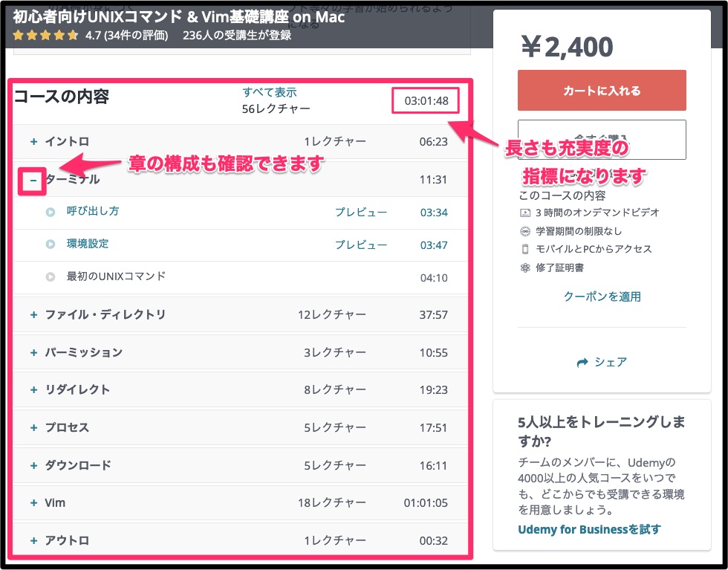This screenshot has height=570, width=728.
Task: Click play icon beside 最初のUNIXコマンド
Action: [x=51, y=276]
